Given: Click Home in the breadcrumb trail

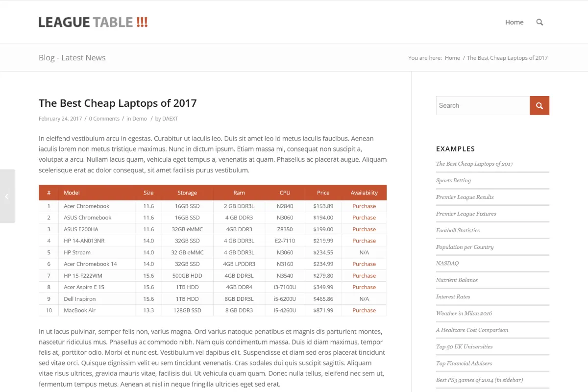Looking at the screenshot, I should (x=452, y=58).
